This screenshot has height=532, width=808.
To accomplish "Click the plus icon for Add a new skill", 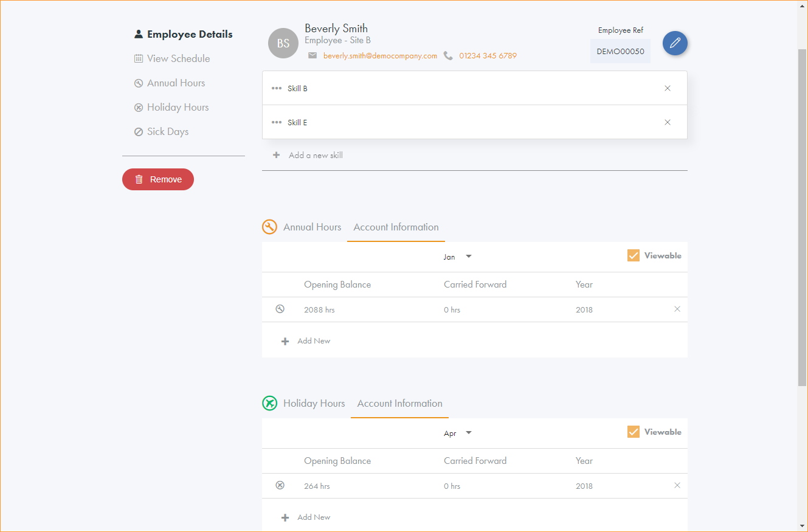I will (277, 155).
